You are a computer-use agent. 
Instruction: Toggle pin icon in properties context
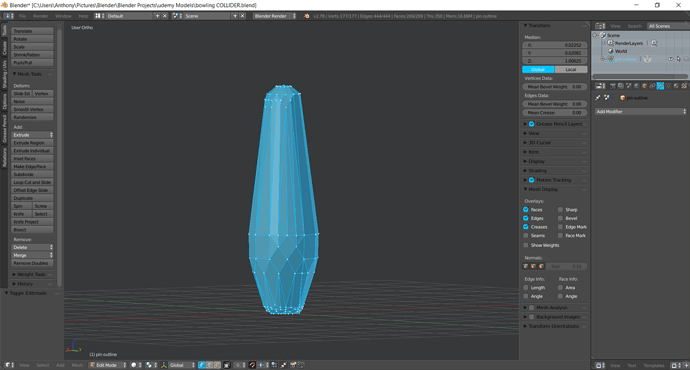coord(598,98)
